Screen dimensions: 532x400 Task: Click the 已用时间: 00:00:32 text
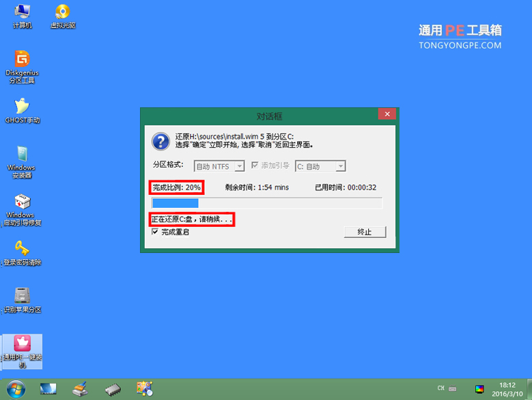pyautogui.click(x=346, y=187)
